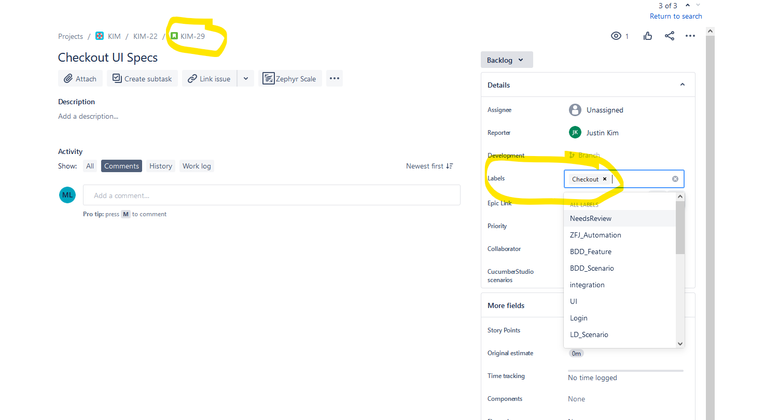Click the page scrollbar up arrow
The image size is (765, 420).
click(x=710, y=31)
